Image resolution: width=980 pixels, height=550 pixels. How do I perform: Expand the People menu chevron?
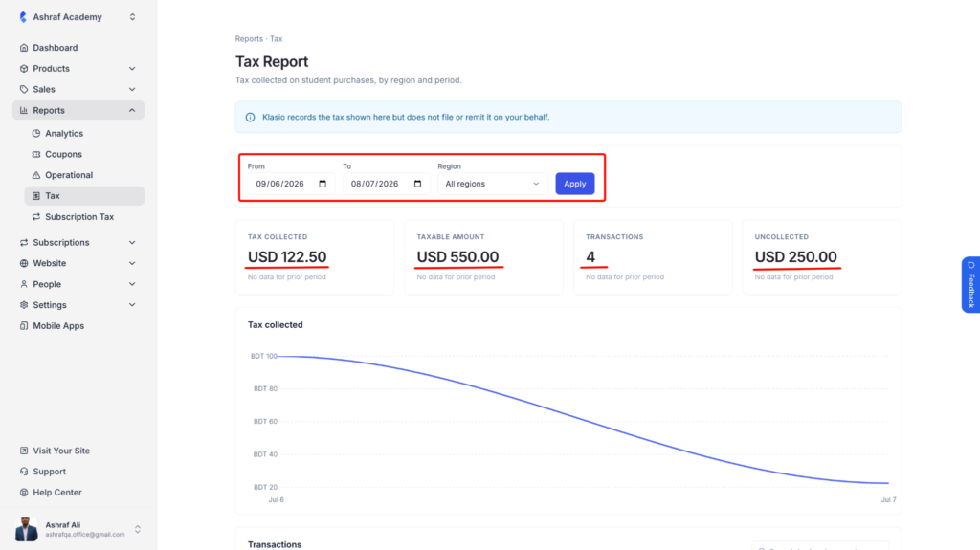pos(132,284)
